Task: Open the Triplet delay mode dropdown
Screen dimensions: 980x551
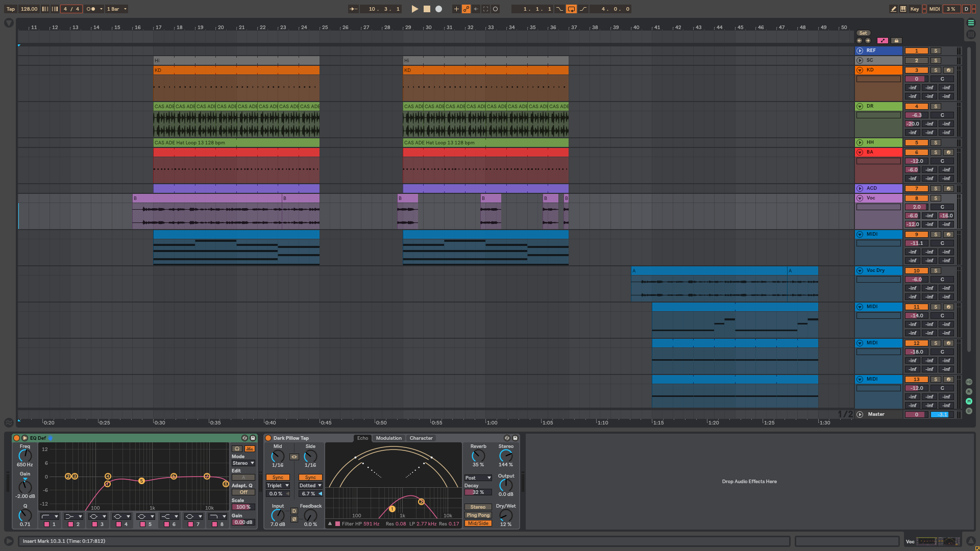Action: 278,485
